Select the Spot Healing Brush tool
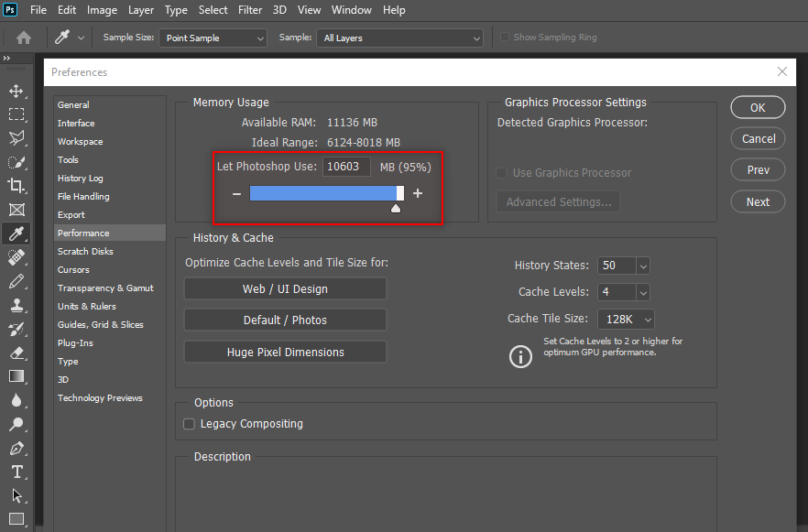Image resolution: width=808 pixels, height=532 pixels. (16, 257)
